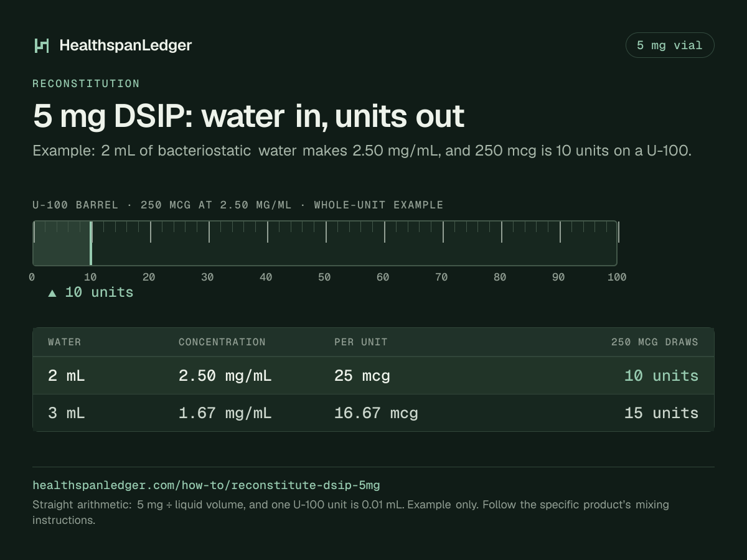
Task: Click the RECONSTITUTION section label
Action: point(86,83)
